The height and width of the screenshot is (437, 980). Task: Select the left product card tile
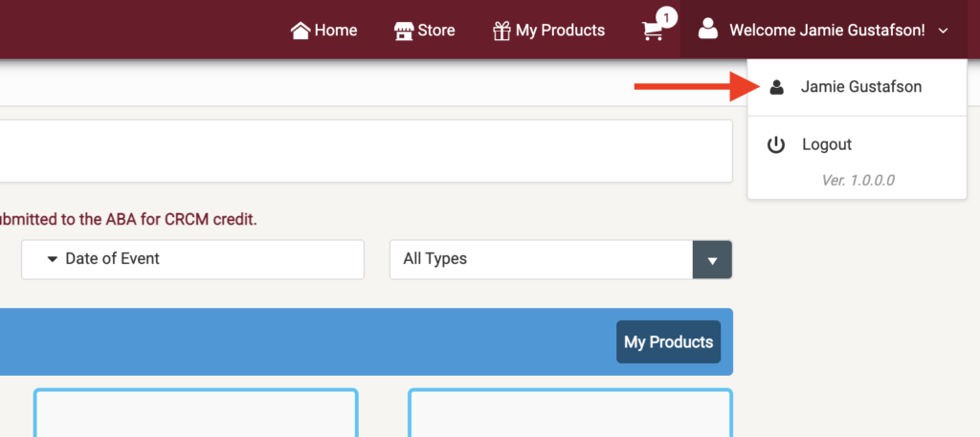[195, 413]
